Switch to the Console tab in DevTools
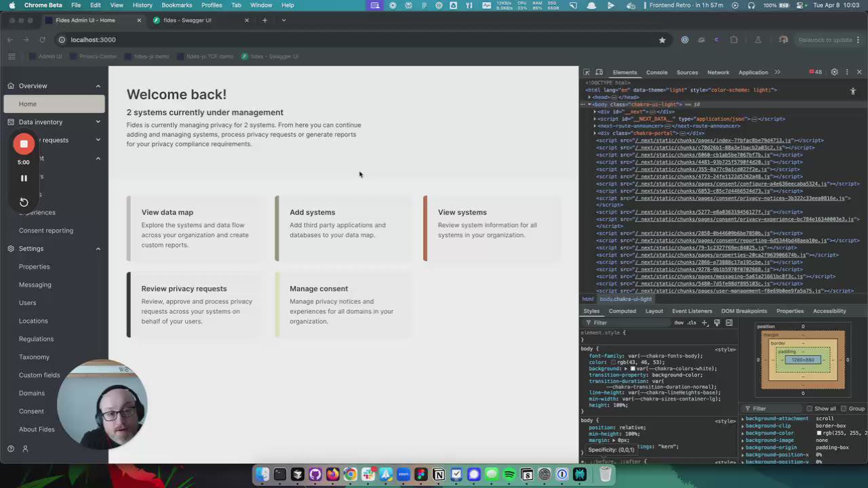868x488 pixels. (656, 72)
